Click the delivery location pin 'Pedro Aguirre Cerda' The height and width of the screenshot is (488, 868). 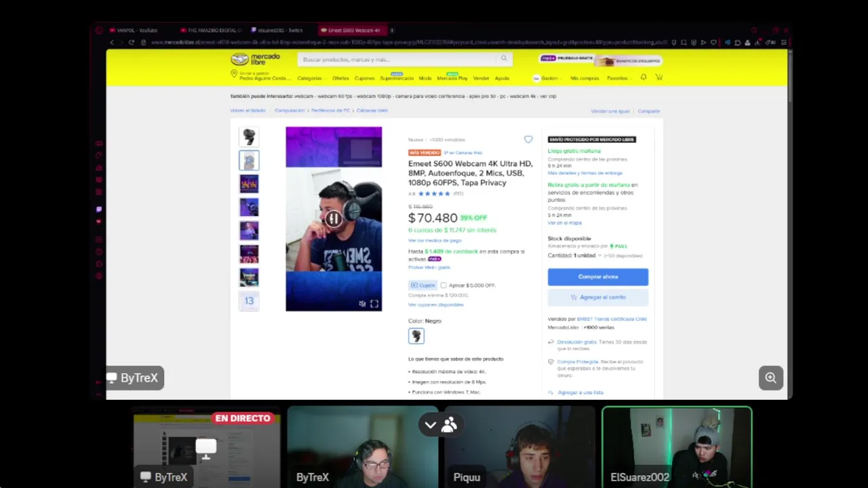(260, 75)
